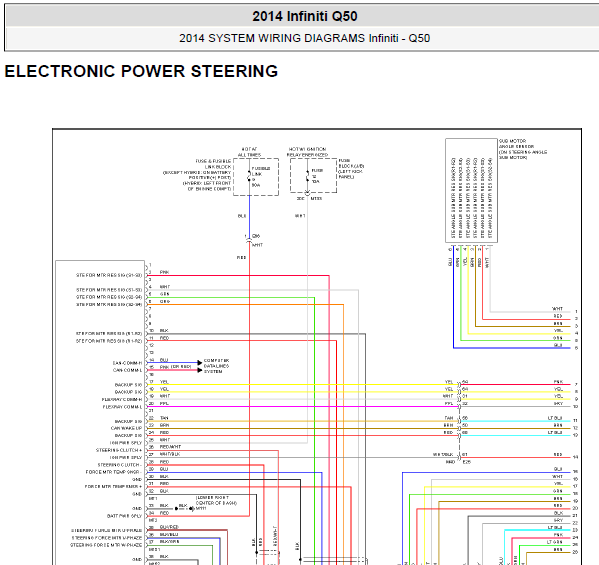Click the 'BATT PWR SPLY' pin label
599x565 pixels.
124,516
